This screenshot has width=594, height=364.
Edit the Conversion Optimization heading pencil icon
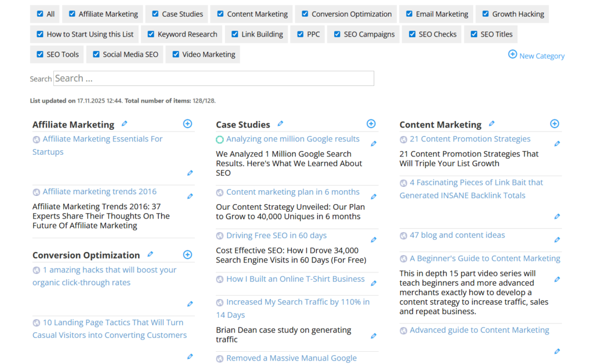point(150,254)
